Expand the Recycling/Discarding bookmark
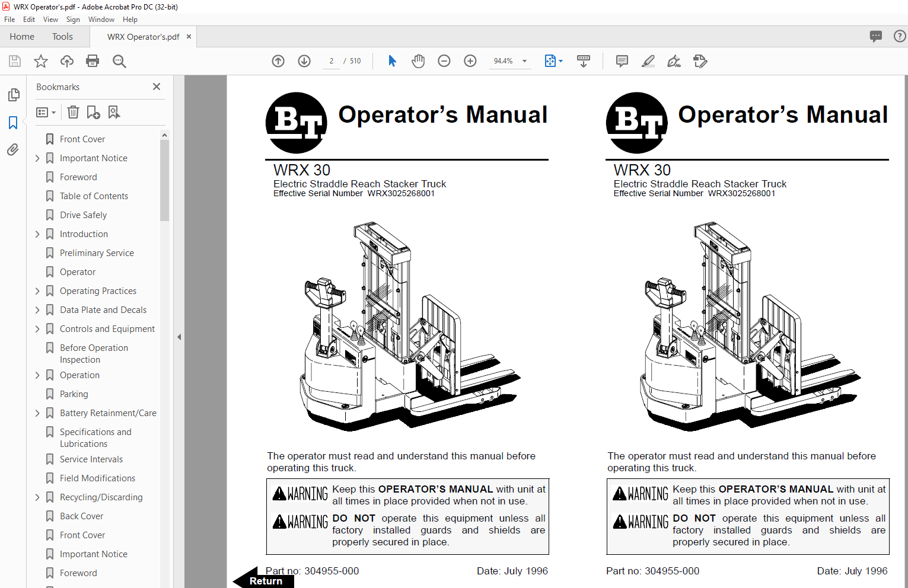 (37, 497)
